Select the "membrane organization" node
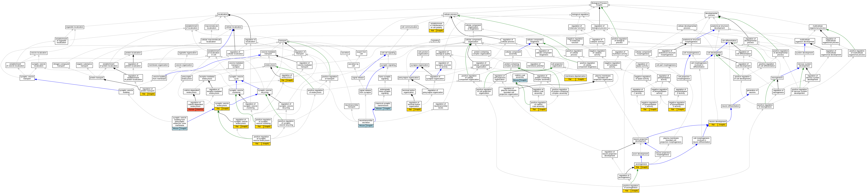This screenshot has width=868, height=194. [x=158, y=65]
